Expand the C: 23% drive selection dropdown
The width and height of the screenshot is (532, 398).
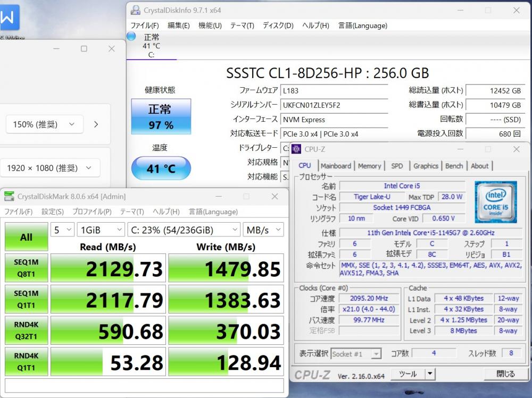coord(184,230)
